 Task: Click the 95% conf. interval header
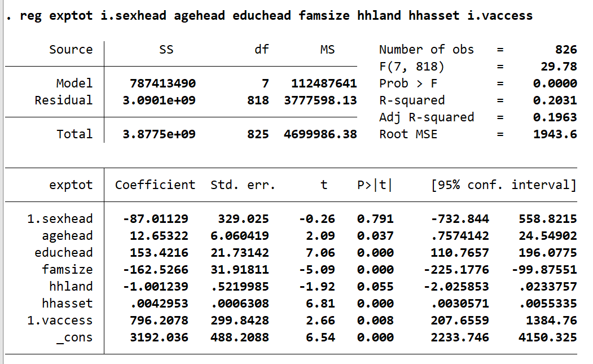[503, 185]
